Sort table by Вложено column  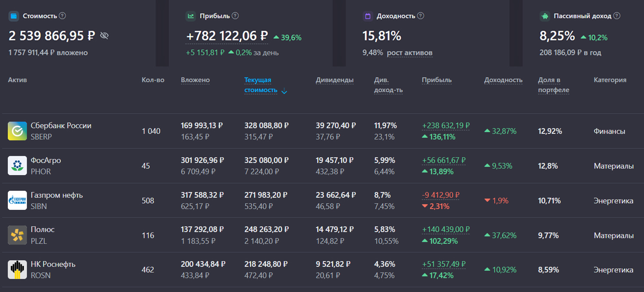[x=195, y=80]
